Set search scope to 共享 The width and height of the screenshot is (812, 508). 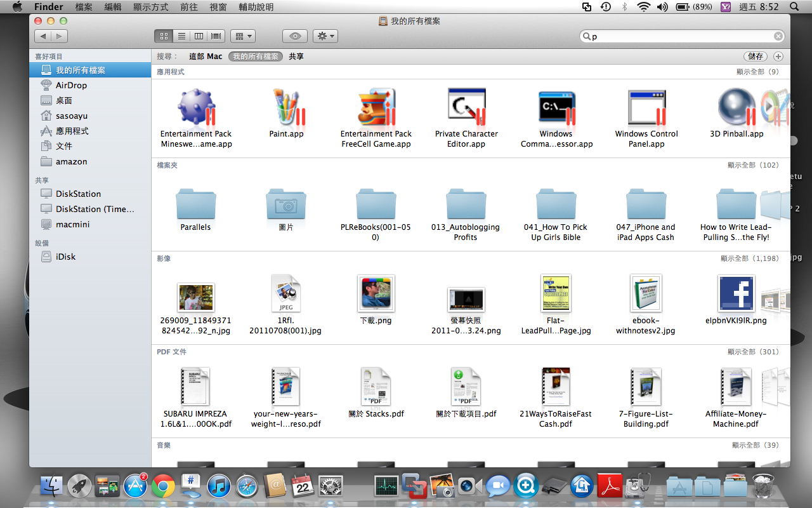296,57
